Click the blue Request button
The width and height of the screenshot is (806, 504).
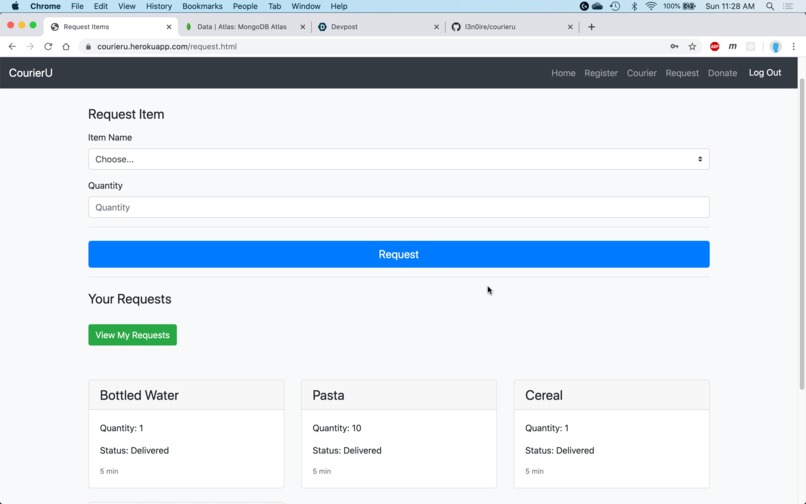pos(398,254)
